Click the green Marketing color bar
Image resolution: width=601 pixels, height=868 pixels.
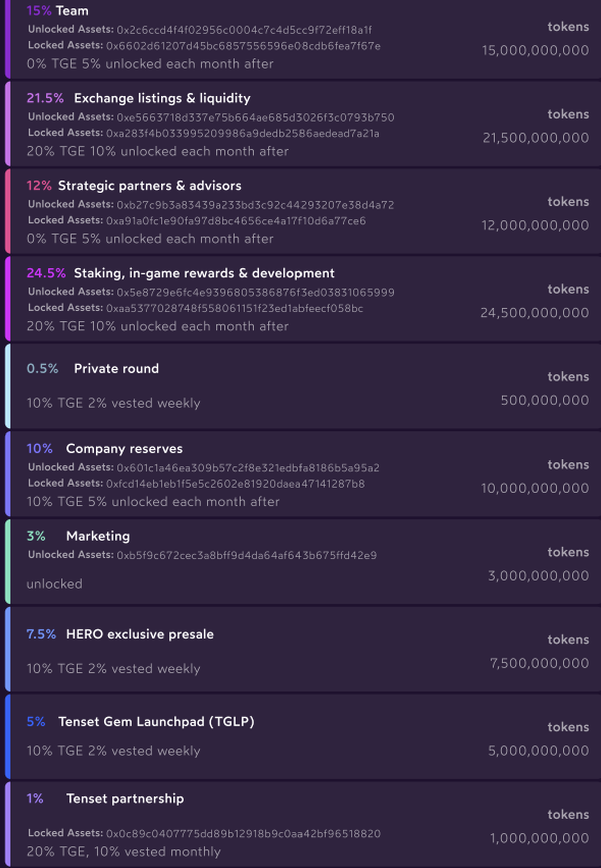(x=7, y=562)
